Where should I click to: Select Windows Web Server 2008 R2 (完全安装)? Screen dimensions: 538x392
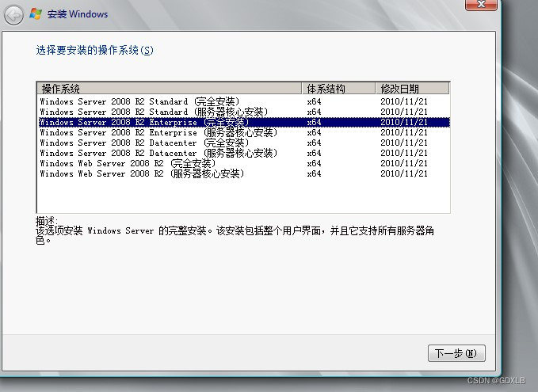point(243,163)
